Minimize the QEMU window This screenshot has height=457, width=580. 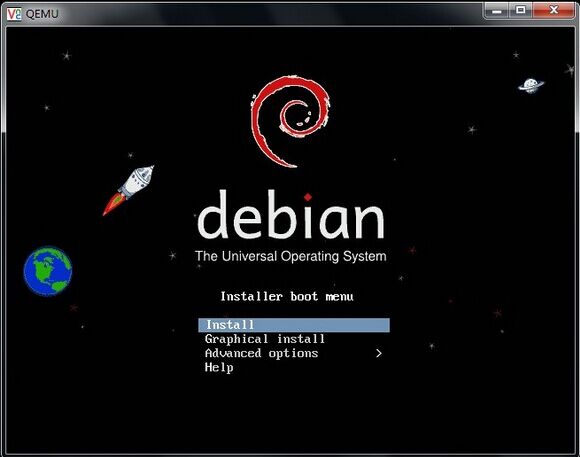(496, 10)
